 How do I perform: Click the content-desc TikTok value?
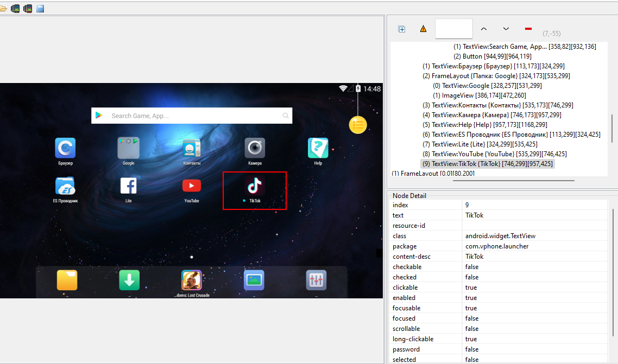(474, 256)
